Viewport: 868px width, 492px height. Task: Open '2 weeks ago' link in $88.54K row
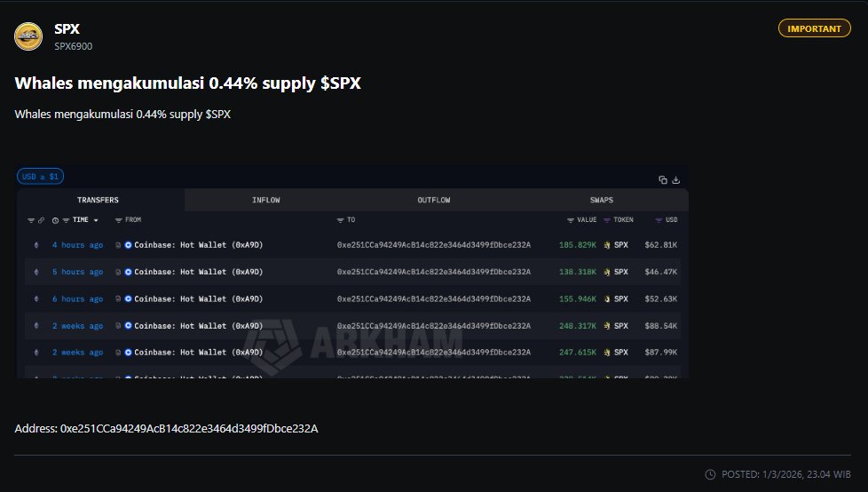pyautogui.click(x=77, y=326)
